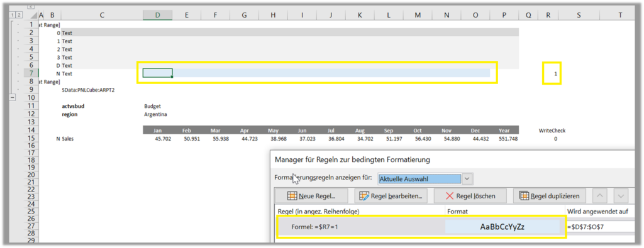The height and width of the screenshot is (248, 644).
Task: Click the region label cell
Action: (70, 114)
